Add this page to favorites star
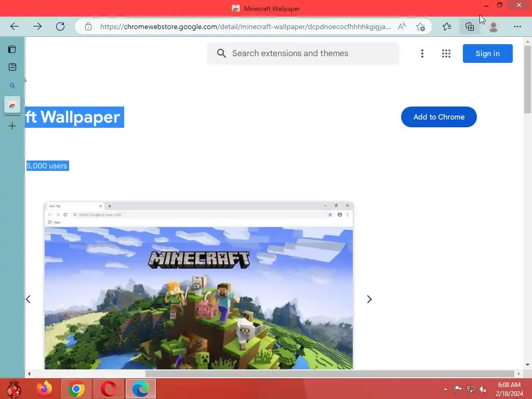532x399 pixels. (421, 26)
